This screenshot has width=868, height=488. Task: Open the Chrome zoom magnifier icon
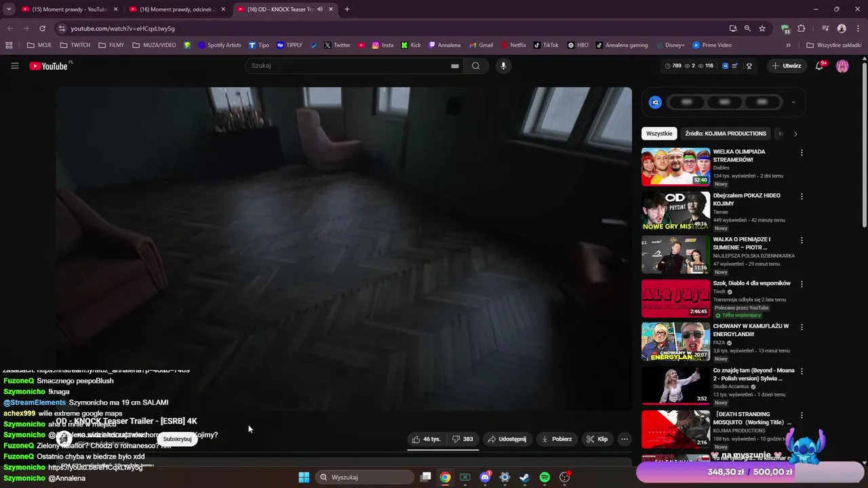(x=747, y=28)
